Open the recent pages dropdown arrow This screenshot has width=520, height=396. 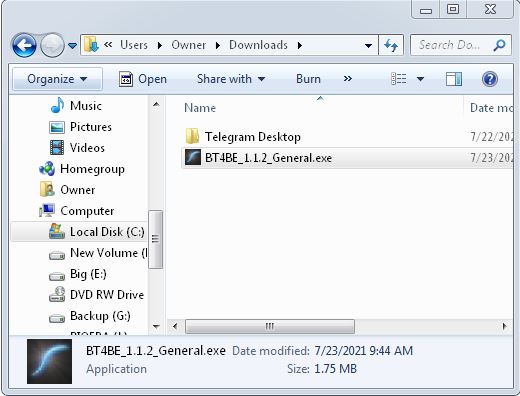(x=72, y=45)
